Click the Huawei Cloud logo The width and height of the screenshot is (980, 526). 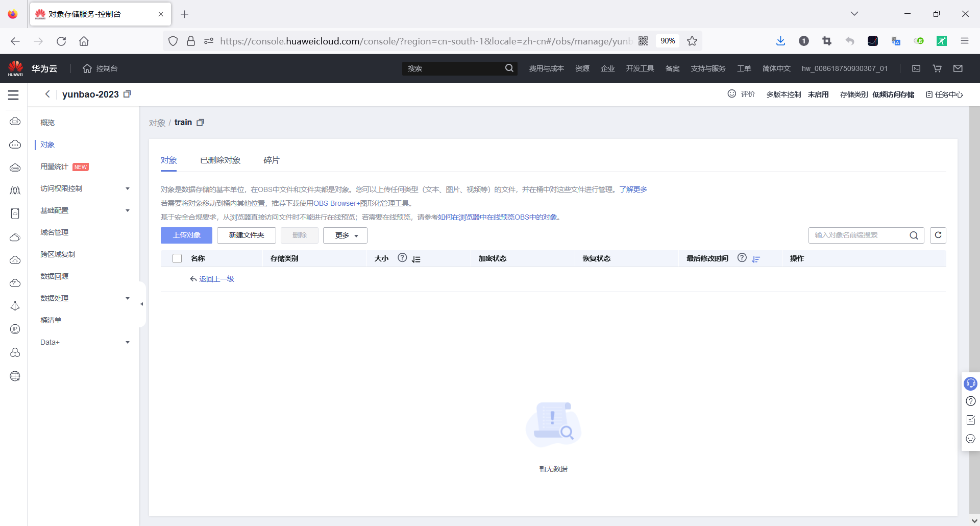(x=15, y=68)
